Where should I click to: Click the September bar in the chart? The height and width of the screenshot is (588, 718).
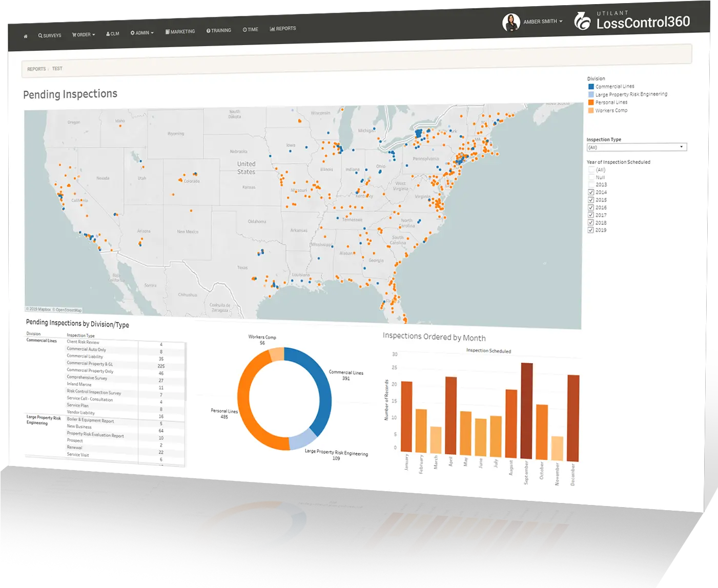(527, 411)
